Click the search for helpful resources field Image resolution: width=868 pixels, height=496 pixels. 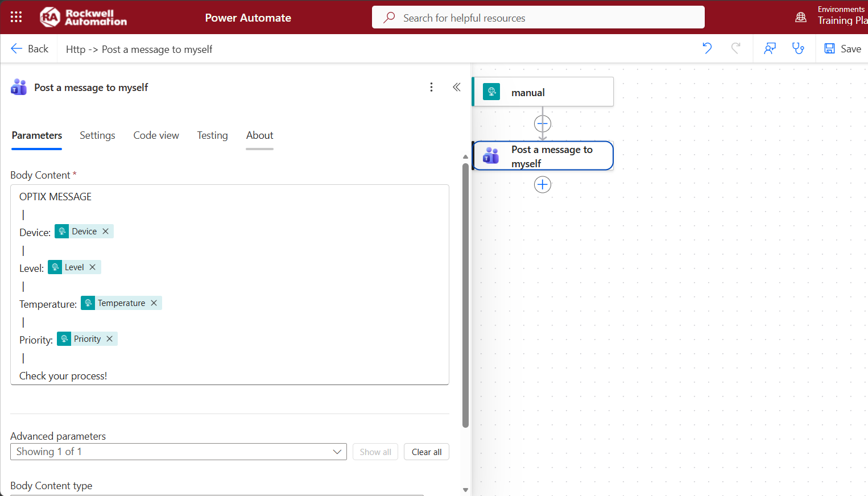[538, 17]
